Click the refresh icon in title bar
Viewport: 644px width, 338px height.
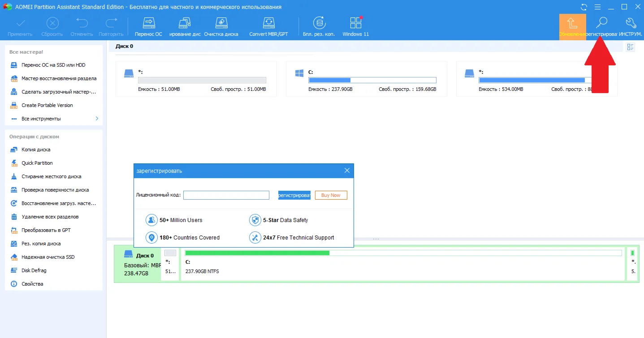tap(583, 7)
